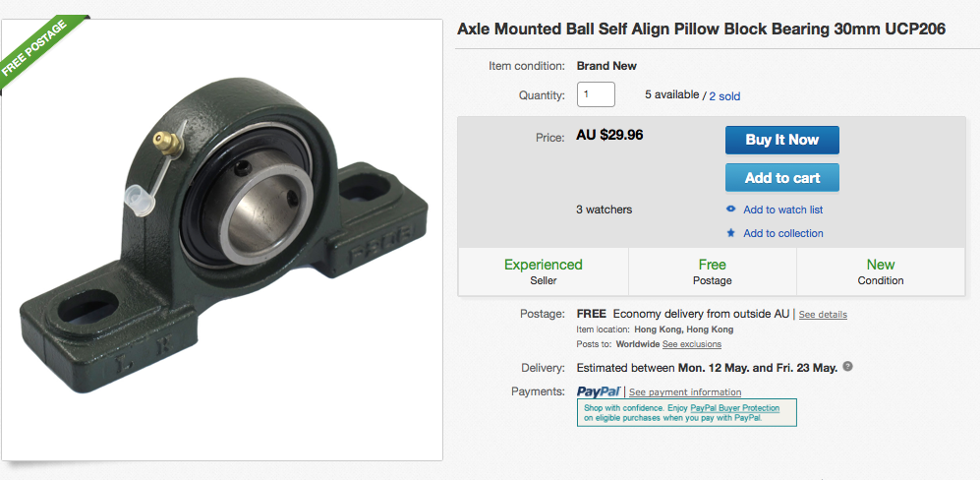The height and width of the screenshot is (480, 980).
Task: Focus the Quantity input field
Action: point(596,94)
